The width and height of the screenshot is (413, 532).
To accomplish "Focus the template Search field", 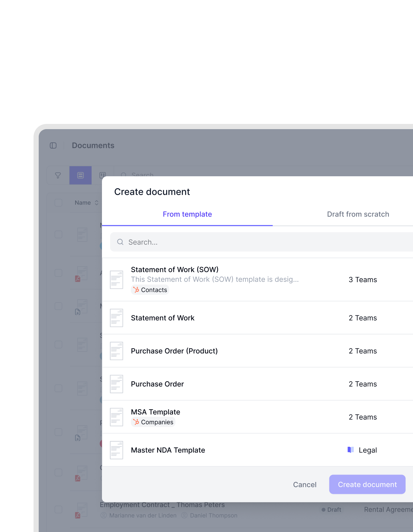I will (261, 242).
